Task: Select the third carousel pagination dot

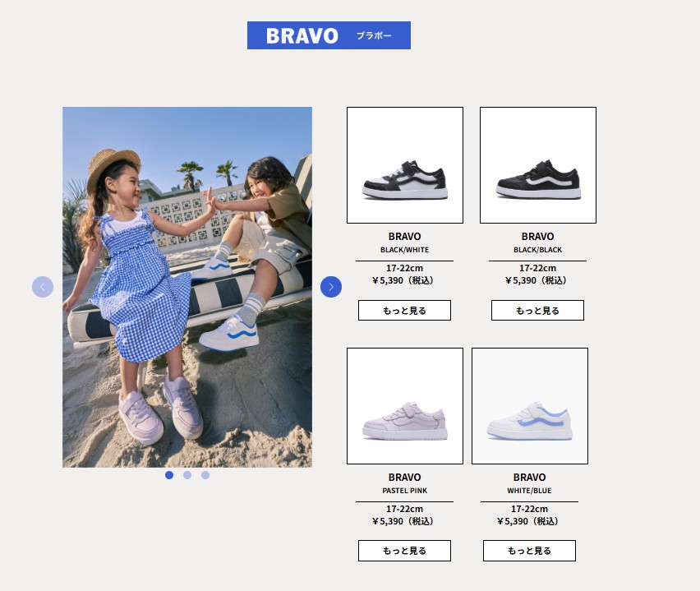Action: pyautogui.click(x=205, y=475)
